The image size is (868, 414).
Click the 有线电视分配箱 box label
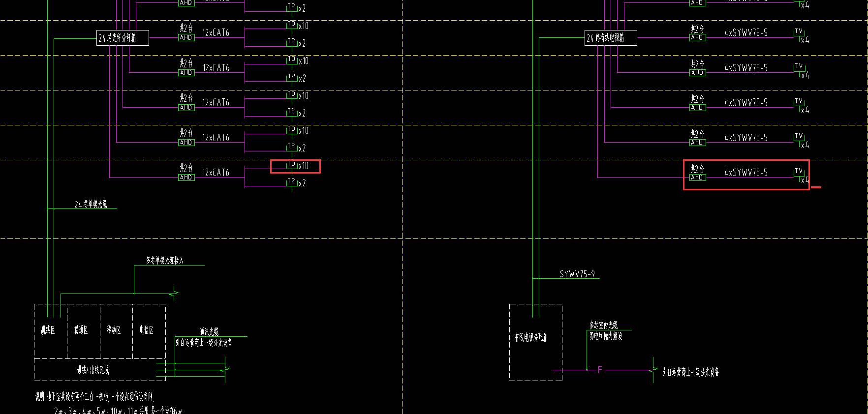(x=531, y=337)
